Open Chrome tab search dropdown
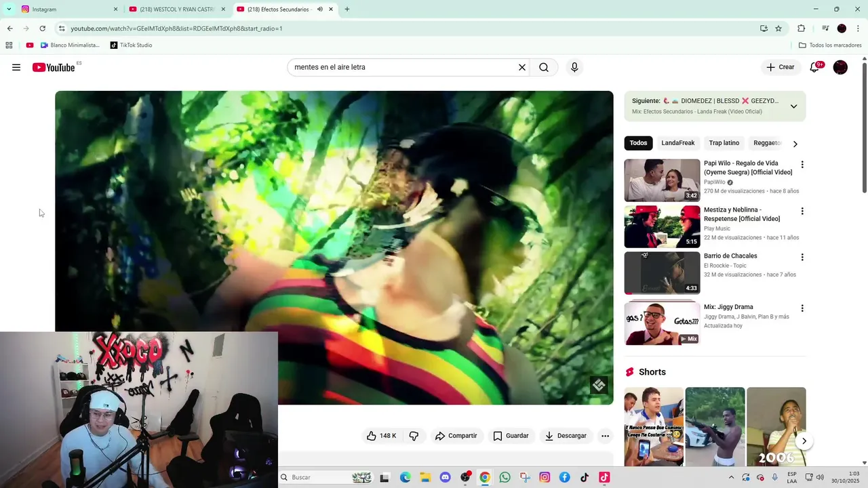The image size is (868, 488). pyautogui.click(x=9, y=9)
